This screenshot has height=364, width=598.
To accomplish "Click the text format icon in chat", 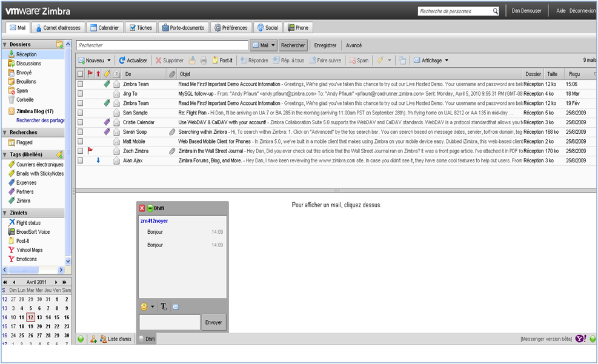I will [164, 306].
